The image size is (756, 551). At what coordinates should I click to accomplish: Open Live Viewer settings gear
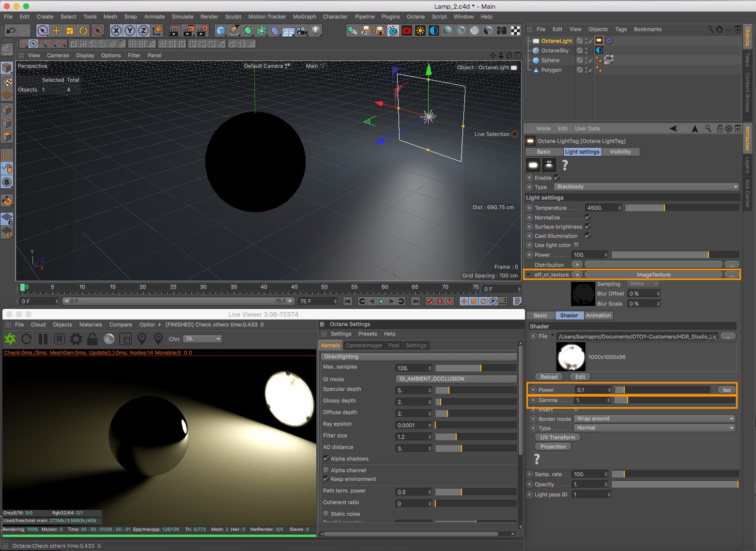[76, 339]
